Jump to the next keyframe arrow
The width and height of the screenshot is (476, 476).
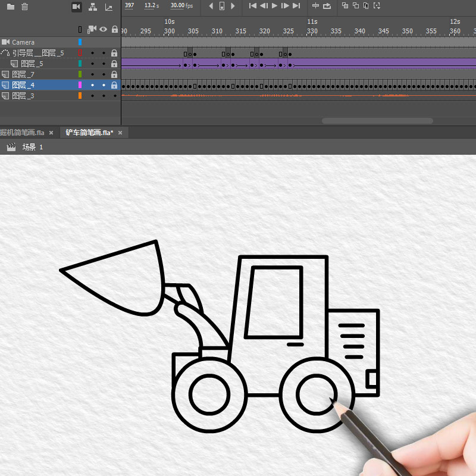(x=233, y=6)
